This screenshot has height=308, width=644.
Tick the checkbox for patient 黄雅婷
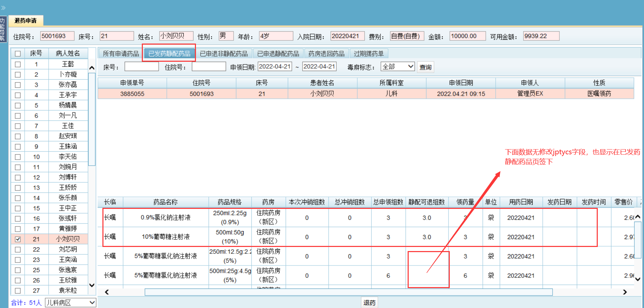[18, 229]
